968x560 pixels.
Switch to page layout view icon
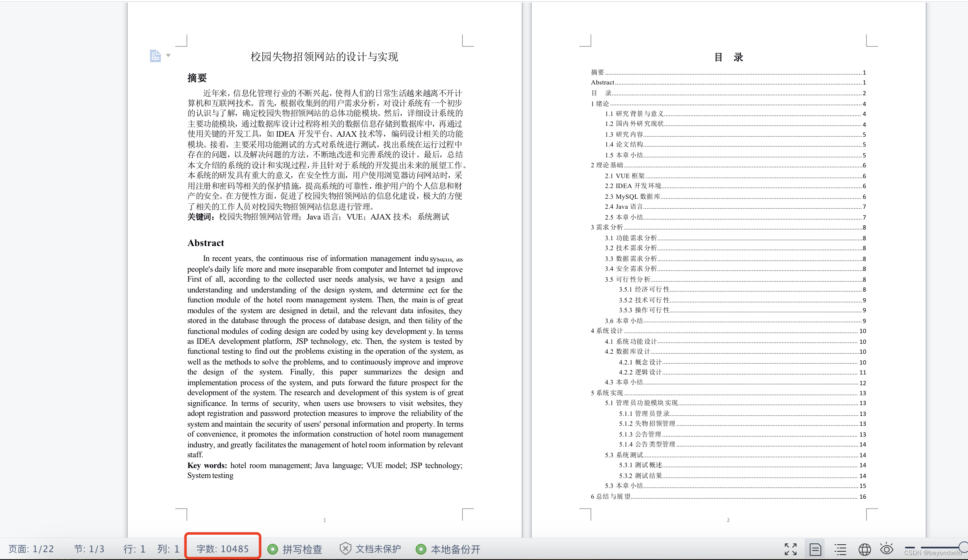pyautogui.click(x=815, y=549)
